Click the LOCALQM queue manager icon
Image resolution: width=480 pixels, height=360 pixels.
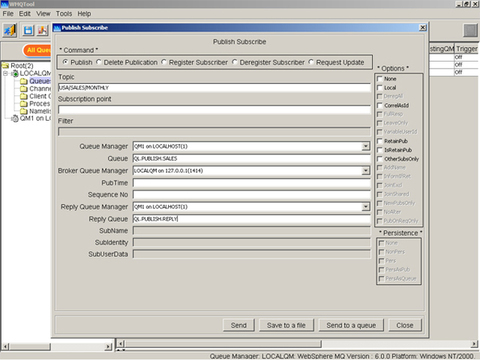coord(15,73)
